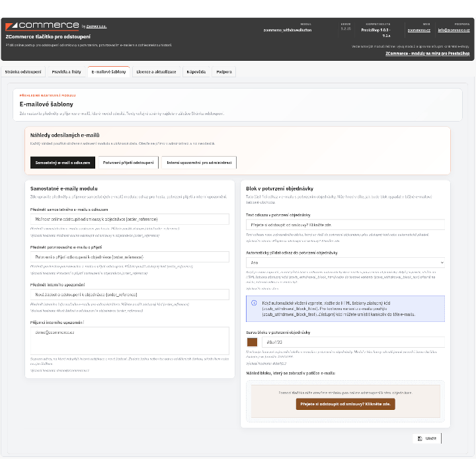The height and width of the screenshot is (476, 476).
Task: Focus the Text odkazu v potvrzení objednávky field
Action: [345, 225]
